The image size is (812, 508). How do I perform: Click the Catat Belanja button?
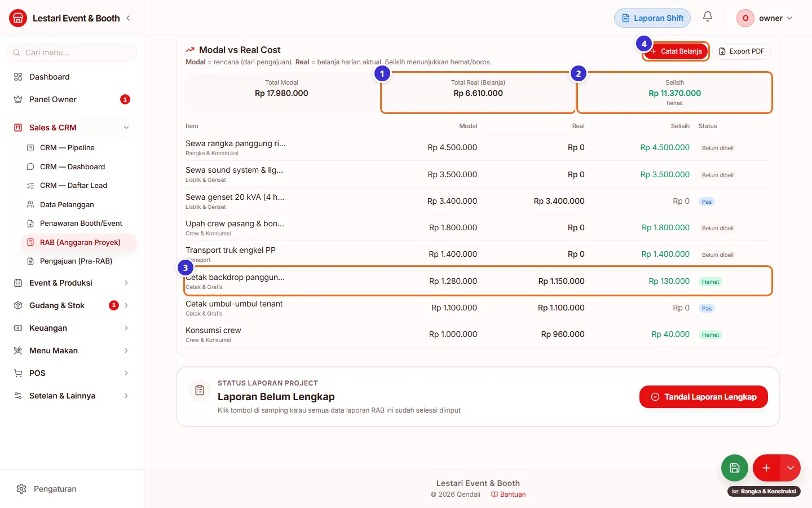(x=676, y=51)
